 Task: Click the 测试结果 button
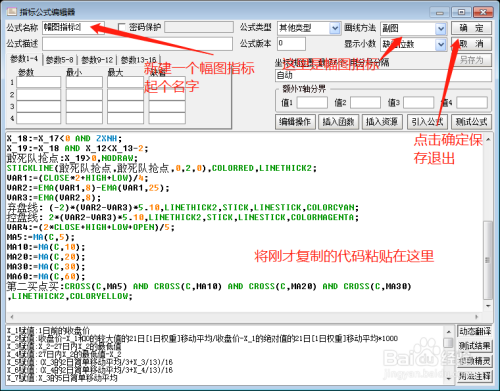475,346
